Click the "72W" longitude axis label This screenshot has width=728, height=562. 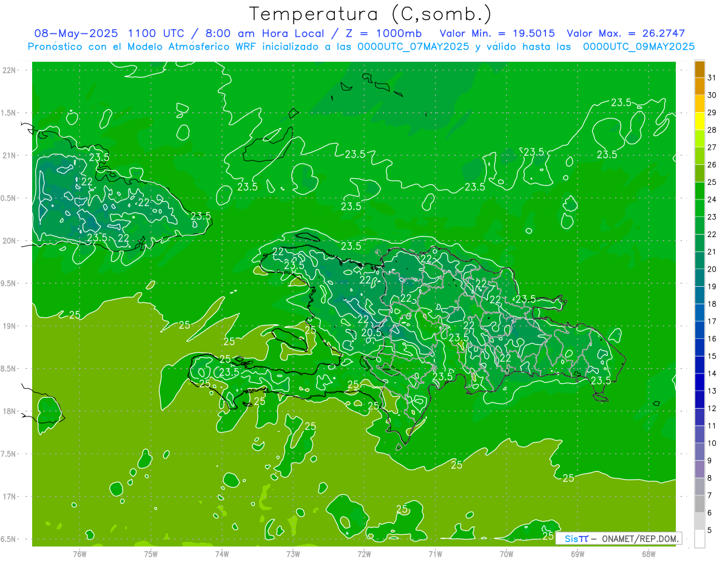click(364, 554)
